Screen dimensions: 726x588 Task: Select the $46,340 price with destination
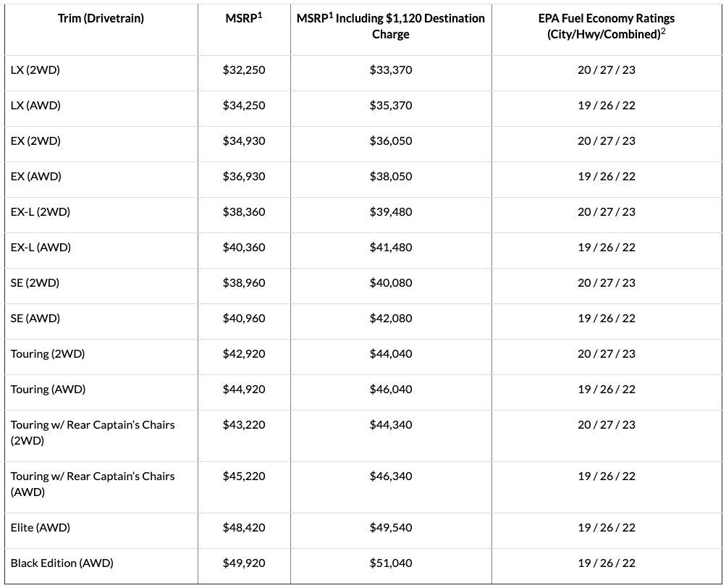tap(391, 476)
